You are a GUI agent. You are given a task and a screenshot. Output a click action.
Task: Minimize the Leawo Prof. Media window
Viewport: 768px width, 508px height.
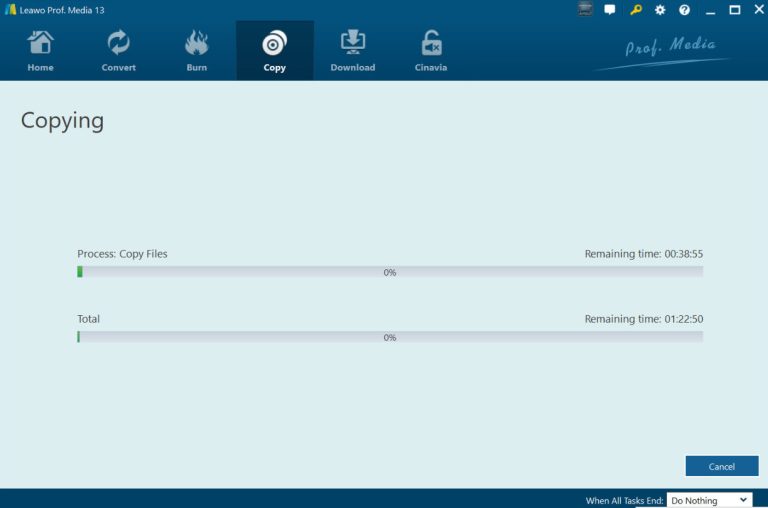(710, 10)
